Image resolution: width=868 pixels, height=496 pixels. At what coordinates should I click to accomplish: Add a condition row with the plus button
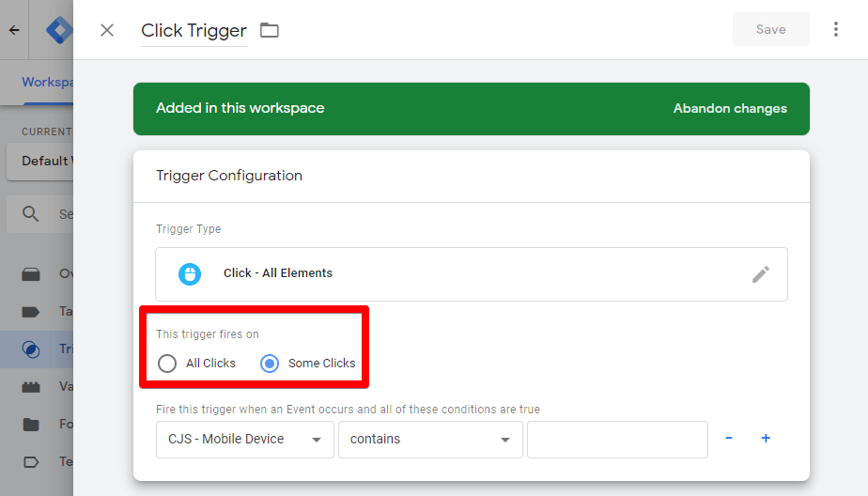click(766, 438)
